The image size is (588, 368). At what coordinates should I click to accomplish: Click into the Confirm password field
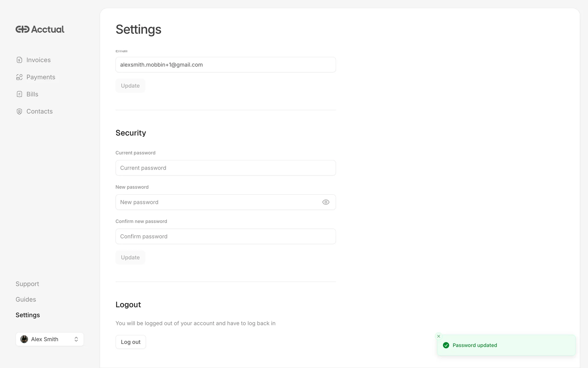click(x=225, y=236)
